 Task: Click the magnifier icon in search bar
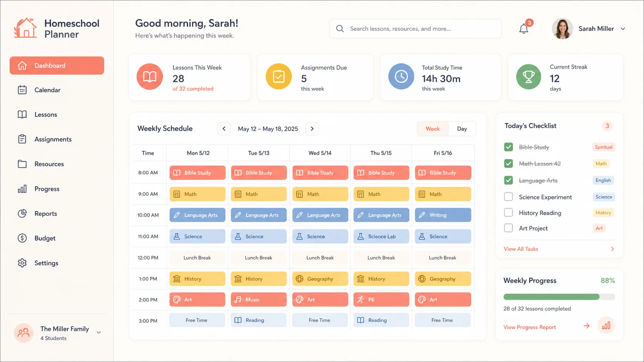[340, 29]
